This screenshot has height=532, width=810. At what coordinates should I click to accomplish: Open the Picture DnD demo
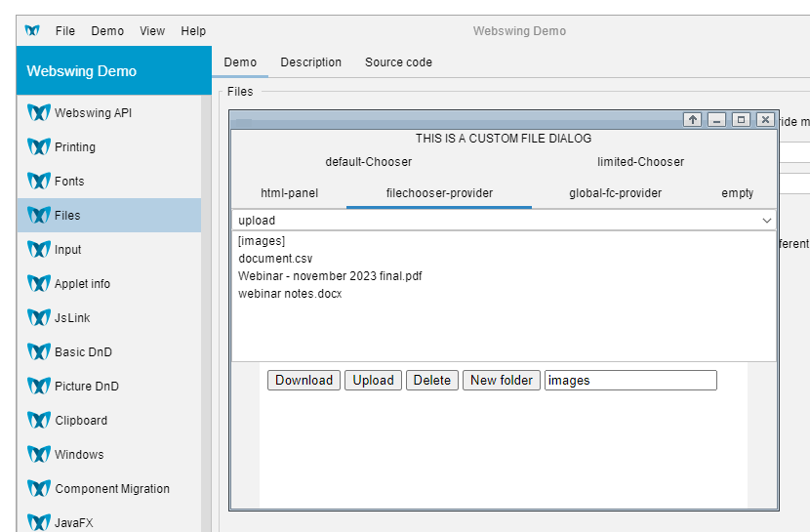109,386
